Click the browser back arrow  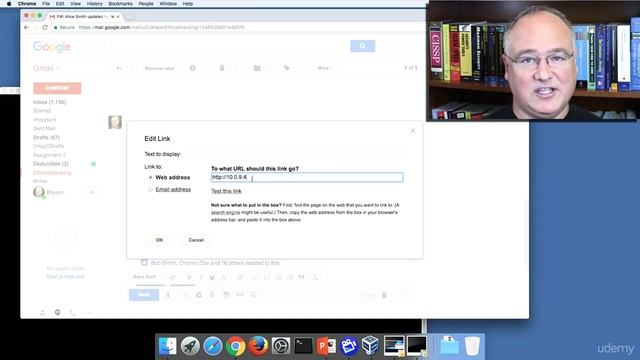point(27,27)
